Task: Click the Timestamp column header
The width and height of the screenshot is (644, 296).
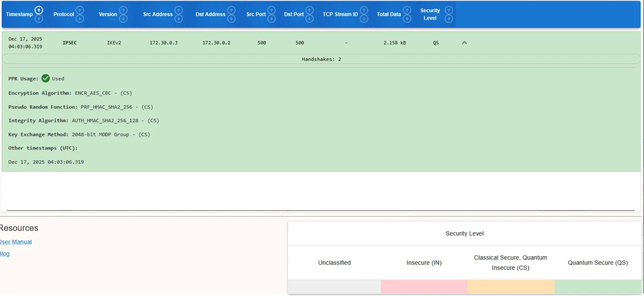Action: (x=19, y=14)
